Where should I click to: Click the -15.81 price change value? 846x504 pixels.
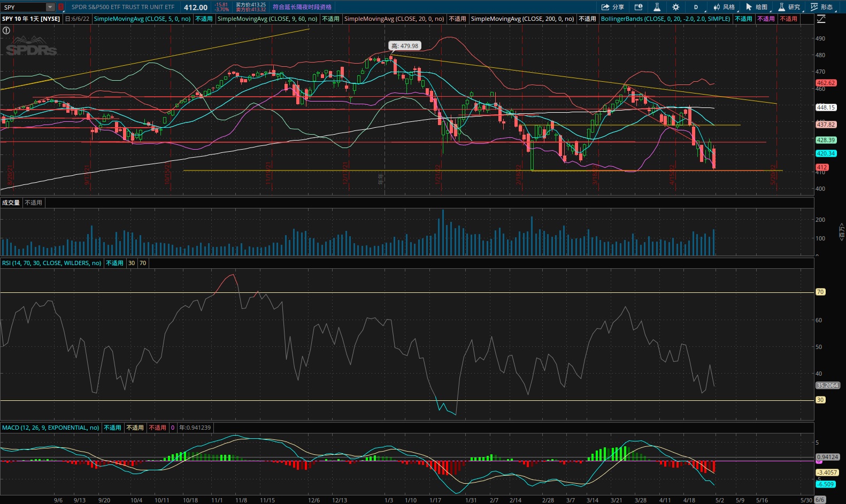tap(222, 5)
